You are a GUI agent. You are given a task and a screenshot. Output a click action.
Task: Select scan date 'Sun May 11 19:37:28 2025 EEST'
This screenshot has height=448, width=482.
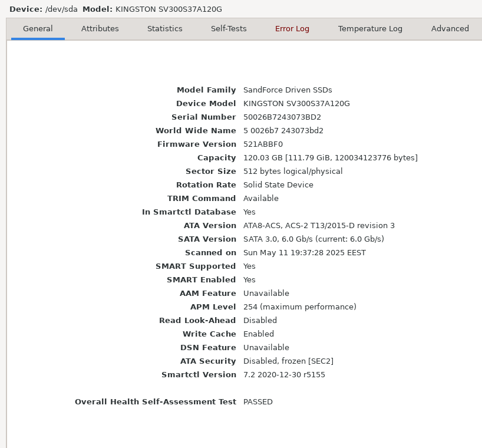pyautogui.click(x=305, y=253)
